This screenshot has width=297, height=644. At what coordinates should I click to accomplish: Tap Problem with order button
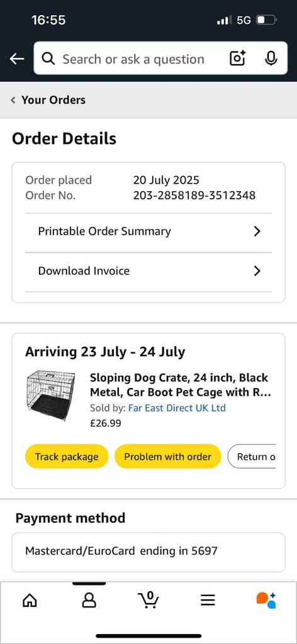point(167,457)
